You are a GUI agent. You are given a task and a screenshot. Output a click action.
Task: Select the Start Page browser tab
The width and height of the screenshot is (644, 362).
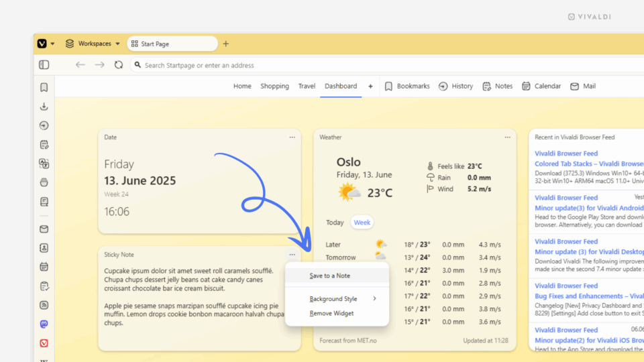pyautogui.click(x=172, y=44)
